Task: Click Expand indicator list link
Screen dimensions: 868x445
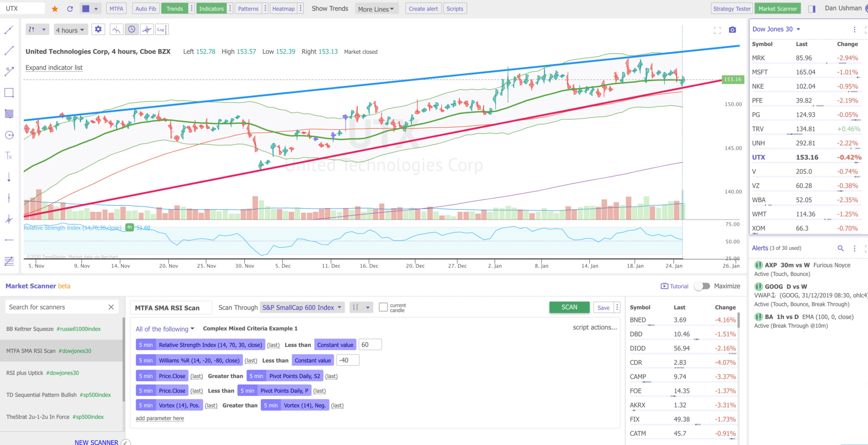Action: point(54,68)
